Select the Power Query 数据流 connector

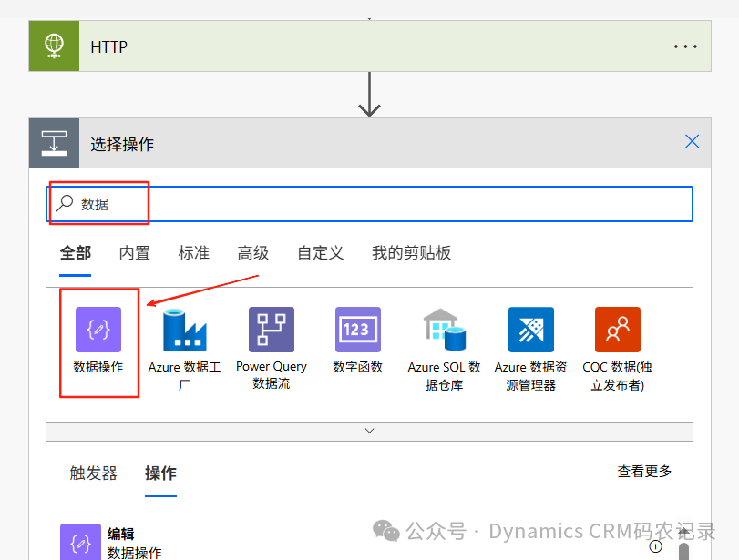click(271, 330)
